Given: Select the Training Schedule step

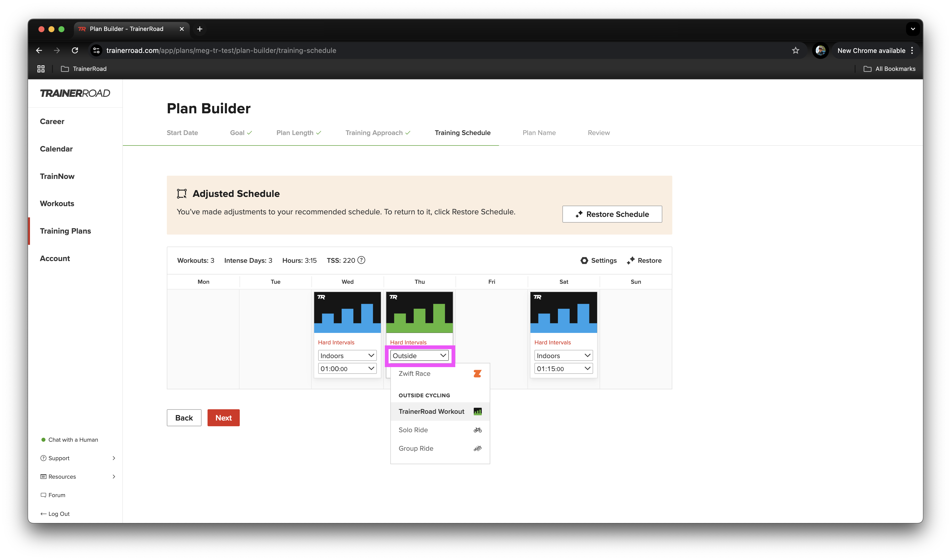Looking at the screenshot, I should (x=463, y=133).
